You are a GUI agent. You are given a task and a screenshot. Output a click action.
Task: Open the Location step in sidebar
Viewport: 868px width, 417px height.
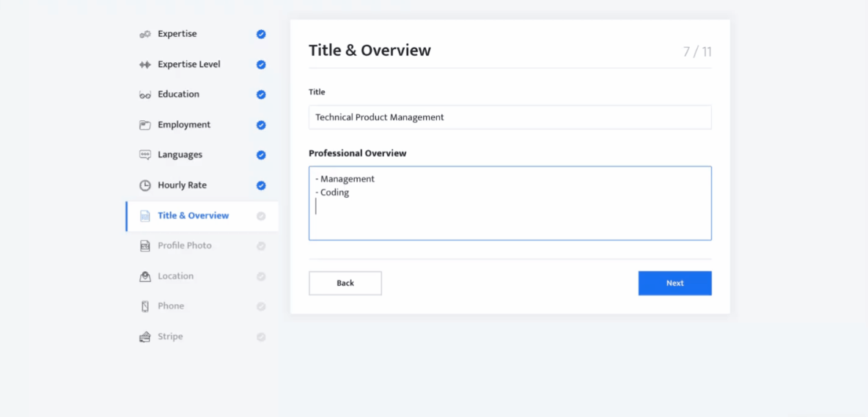176,276
